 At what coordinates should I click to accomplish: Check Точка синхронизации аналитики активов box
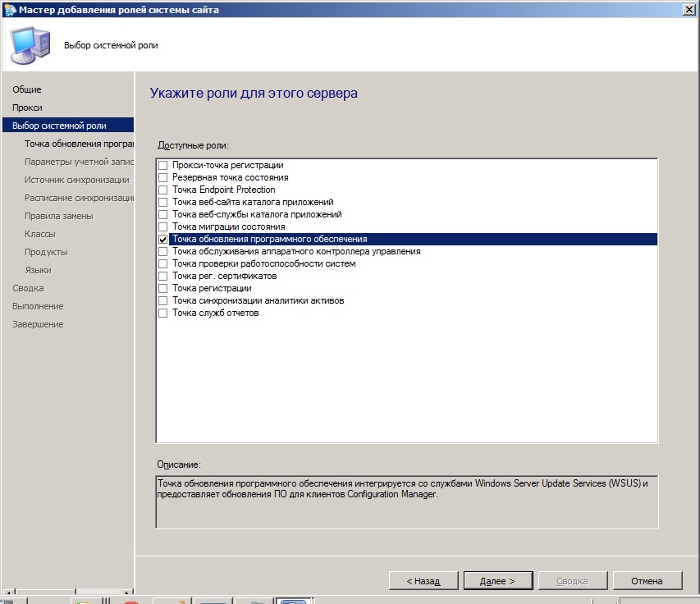pyautogui.click(x=163, y=301)
